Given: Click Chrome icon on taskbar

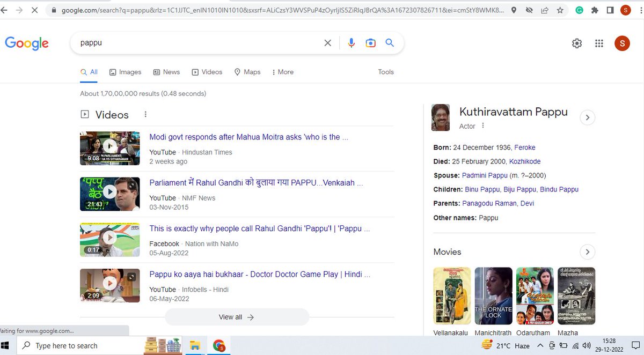Looking at the screenshot, I should (x=218, y=345).
